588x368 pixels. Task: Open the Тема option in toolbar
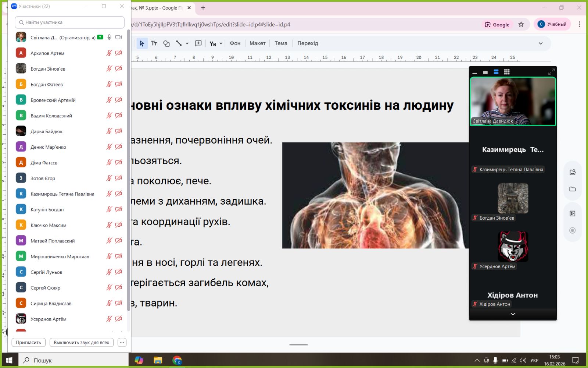point(281,43)
